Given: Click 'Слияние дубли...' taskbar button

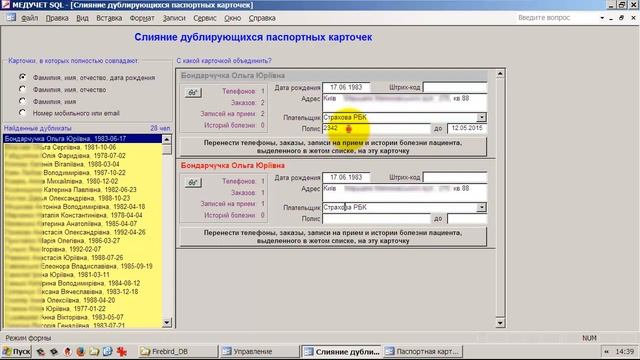Looking at the screenshot, I should 342,351.
